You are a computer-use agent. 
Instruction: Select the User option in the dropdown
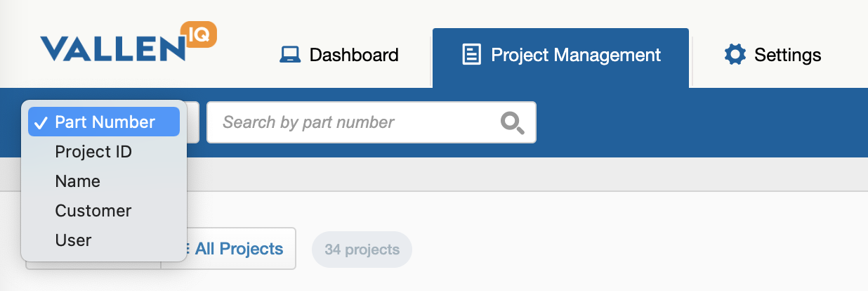(x=74, y=240)
